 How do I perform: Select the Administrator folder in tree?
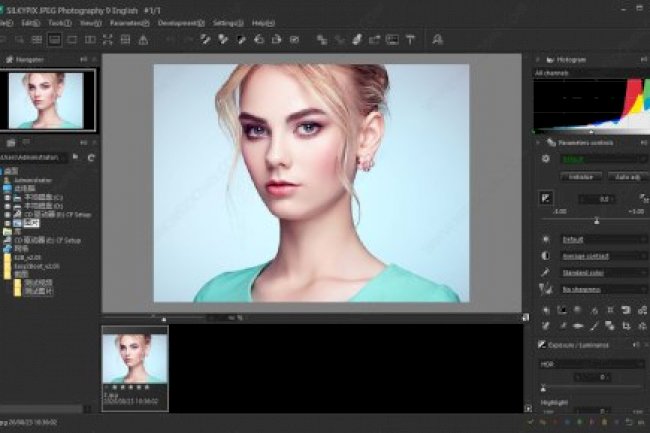coord(31,181)
